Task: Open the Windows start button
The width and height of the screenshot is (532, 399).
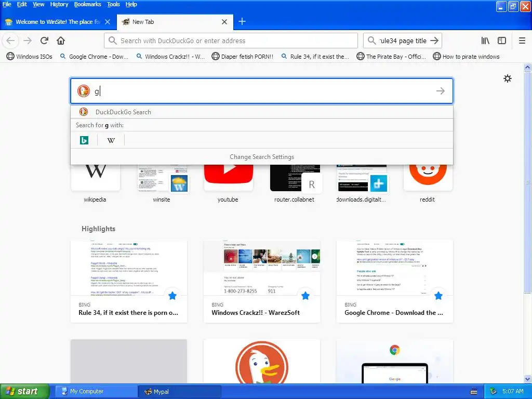Action: [24, 392]
